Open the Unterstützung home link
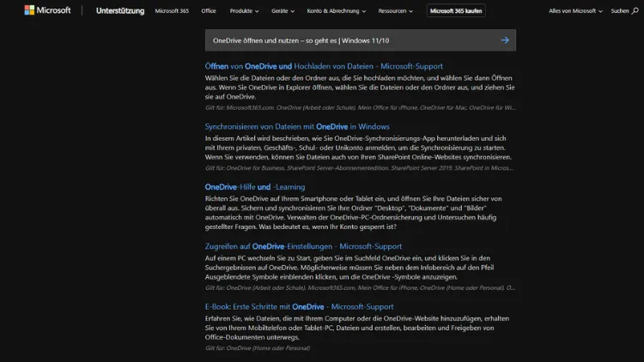This screenshot has height=362, width=644. click(x=120, y=10)
